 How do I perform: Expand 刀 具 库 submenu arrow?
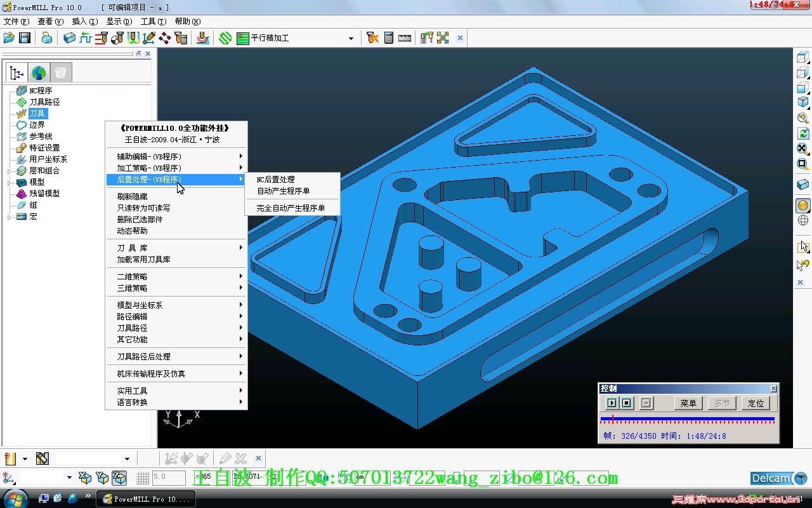click(241, 248)
